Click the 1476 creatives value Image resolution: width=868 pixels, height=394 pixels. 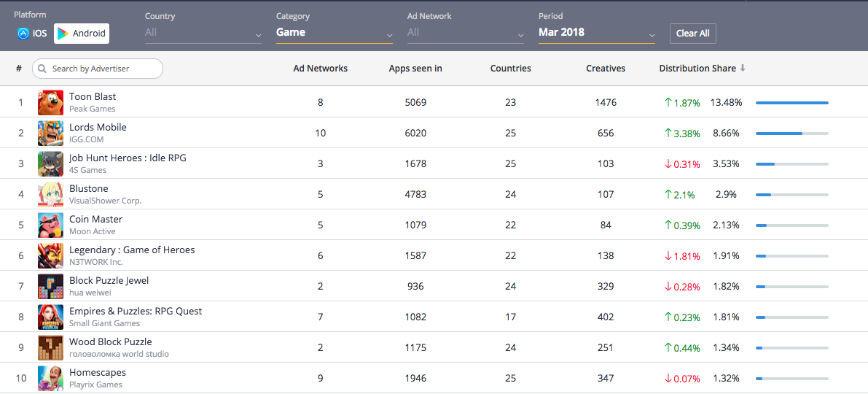click(606, 103)
